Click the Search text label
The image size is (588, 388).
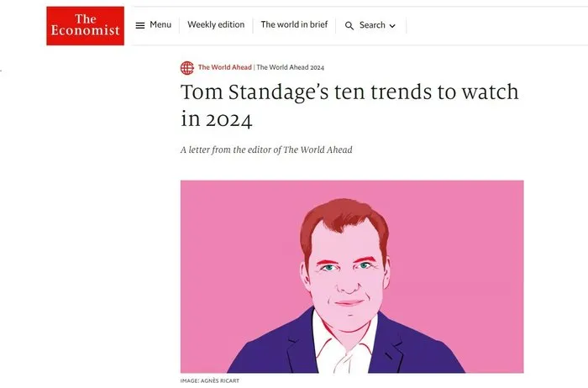tap(372, 25)
